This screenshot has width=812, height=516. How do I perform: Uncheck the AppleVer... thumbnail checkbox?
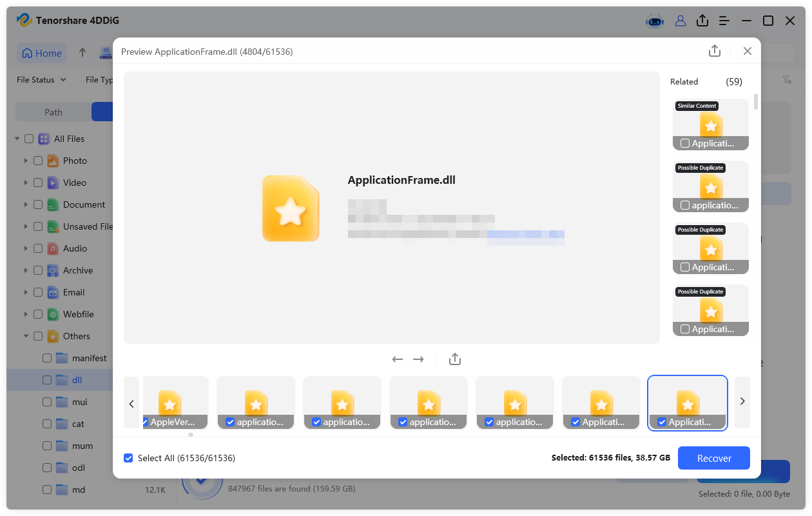click(x=145, y=422)
